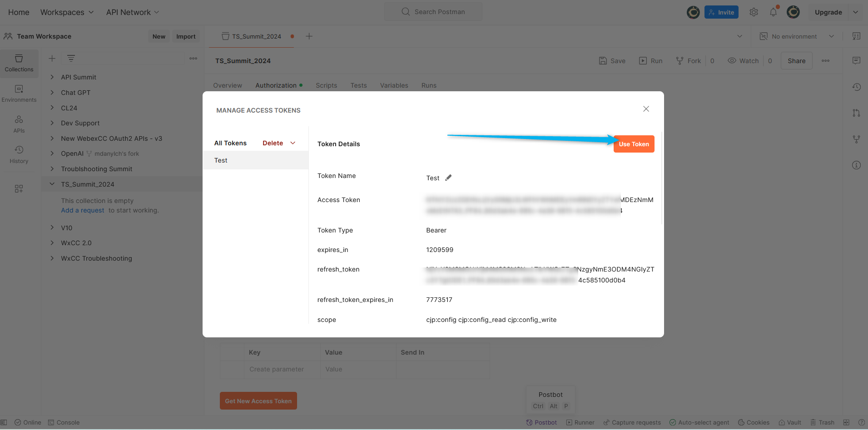Edit token name with pencil icon
Viewport: 868px width, 430px height.
pyautogui.click(x=448, y=178)
